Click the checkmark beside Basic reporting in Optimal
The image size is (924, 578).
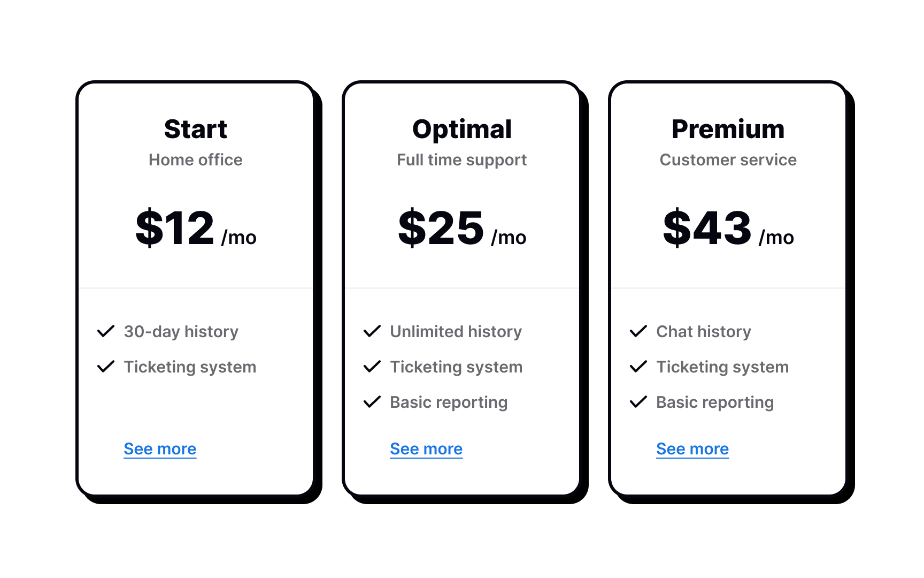pos(372,402)
